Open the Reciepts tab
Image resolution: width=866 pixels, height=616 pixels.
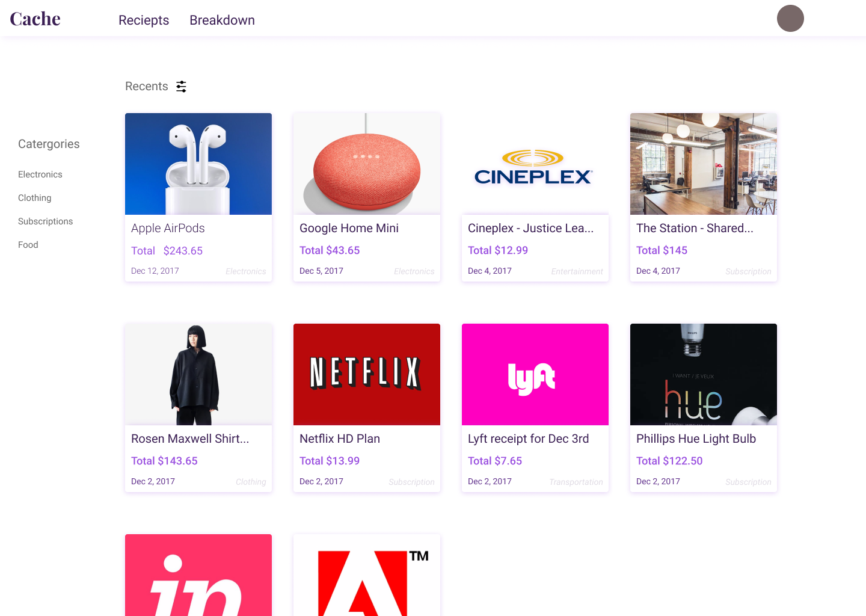pos(144,20)
